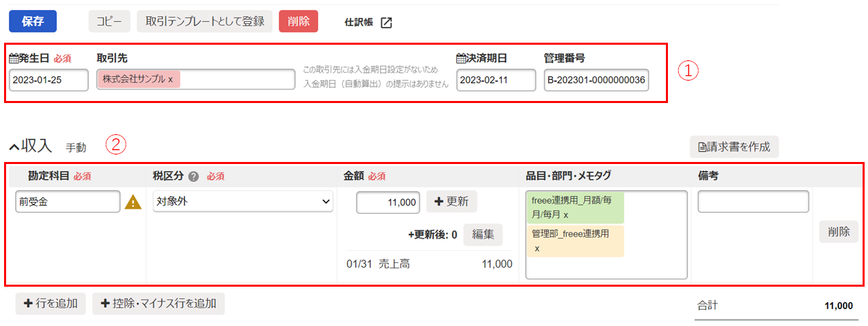Click the calendar icon beside 発生日
The height and width of the screenshot is (326, 868).
(14, 59)
